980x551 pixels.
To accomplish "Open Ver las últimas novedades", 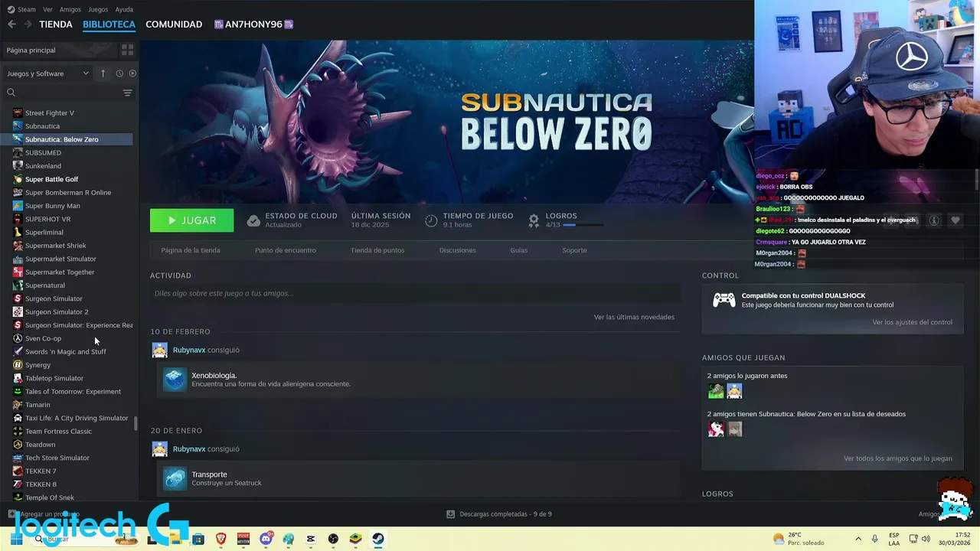I will pyautogui.click(x=634, y=317).
